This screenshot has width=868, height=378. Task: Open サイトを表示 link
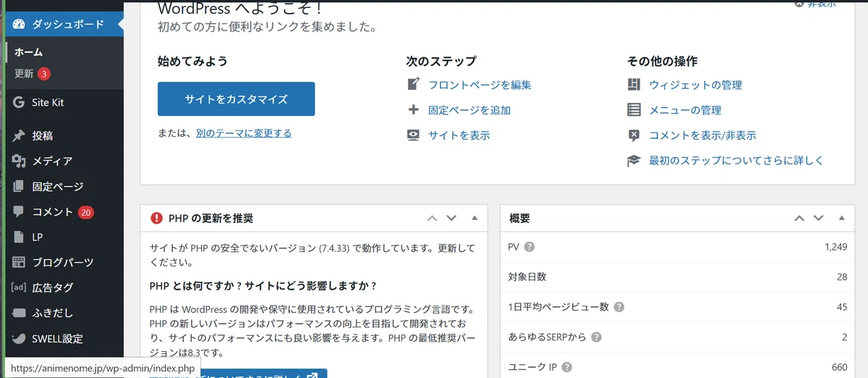[x=459, y=135]
